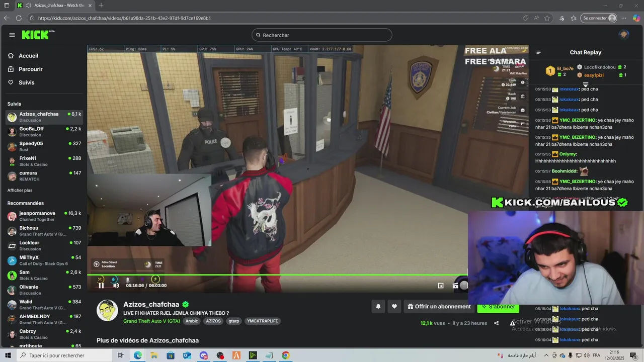Image resolution: width=644 pixels, height=362 pixels.
Task: Open the Windows Start menu
Action: pyautogui.click(x=7, y=355)
